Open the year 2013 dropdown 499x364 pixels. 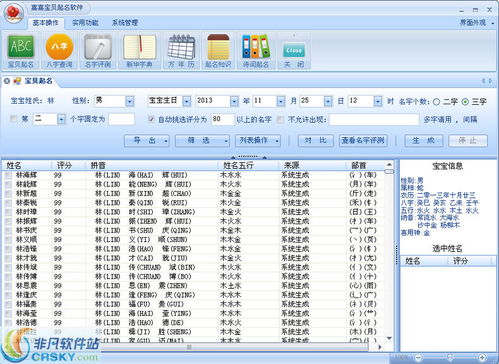point(234,101)
